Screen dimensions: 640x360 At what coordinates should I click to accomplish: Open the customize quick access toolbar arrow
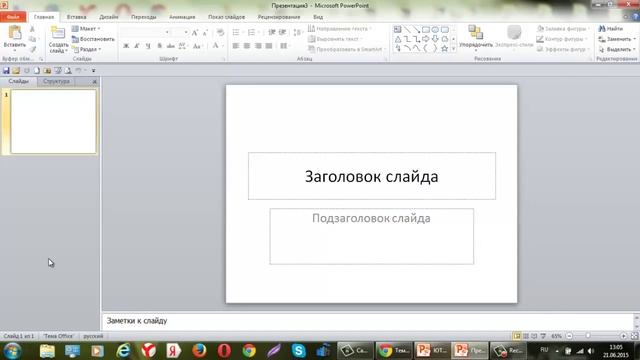tap(93, 71)
